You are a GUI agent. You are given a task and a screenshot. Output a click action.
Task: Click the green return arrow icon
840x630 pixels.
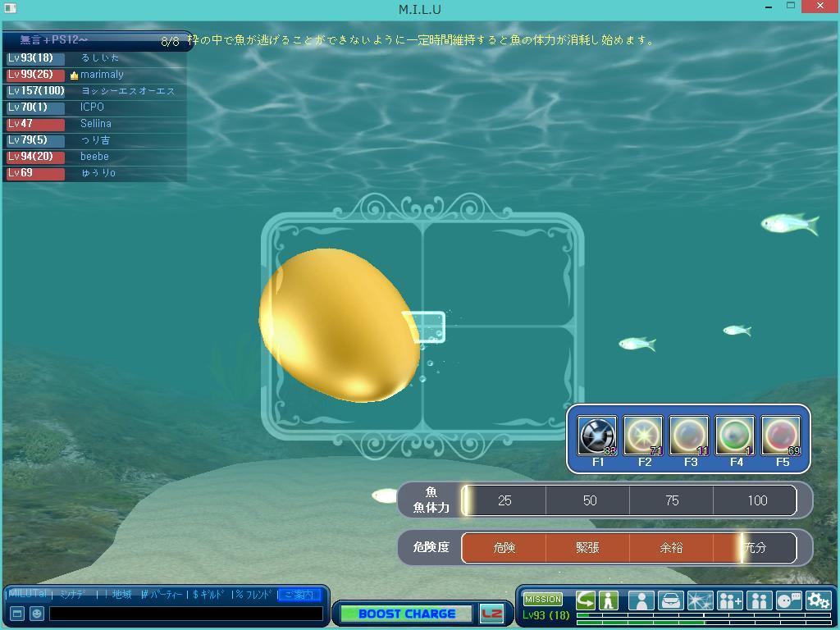click(586, 600)
